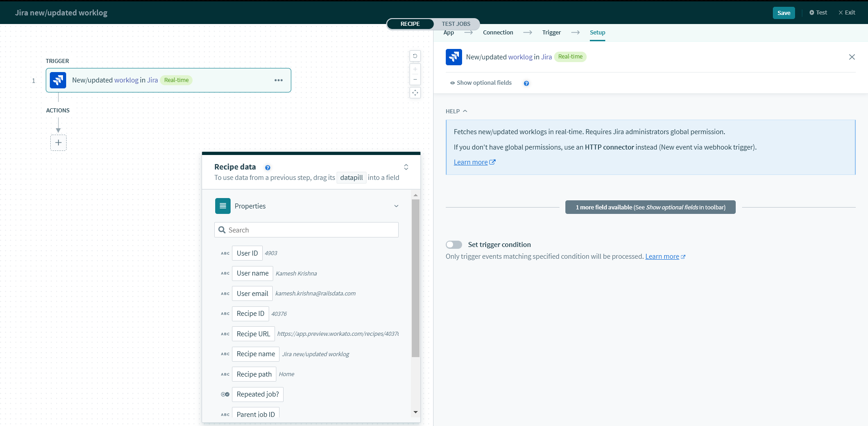Go to the Connection step tab

pyautogui.click(x=498, y=33)
